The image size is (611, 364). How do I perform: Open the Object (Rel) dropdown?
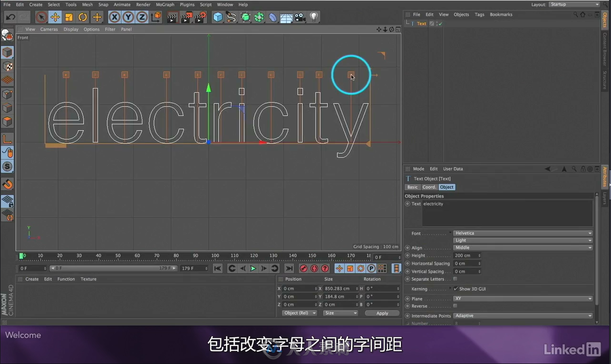pyautogui.click(x=299, y=313)
